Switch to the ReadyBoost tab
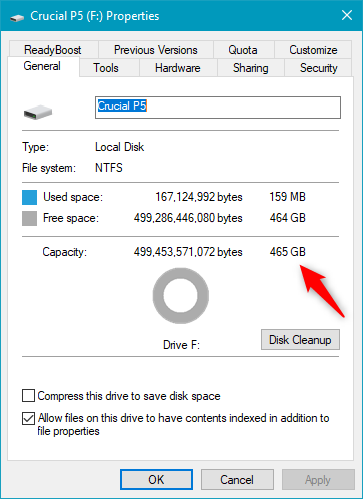Screen dimensions: 363x499 (x=53, y=50)
